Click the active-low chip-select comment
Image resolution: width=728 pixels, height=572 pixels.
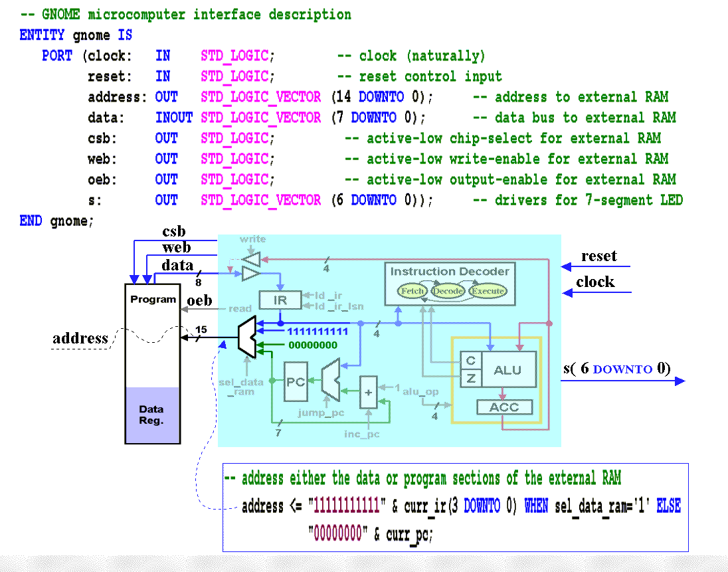(503, 138)
